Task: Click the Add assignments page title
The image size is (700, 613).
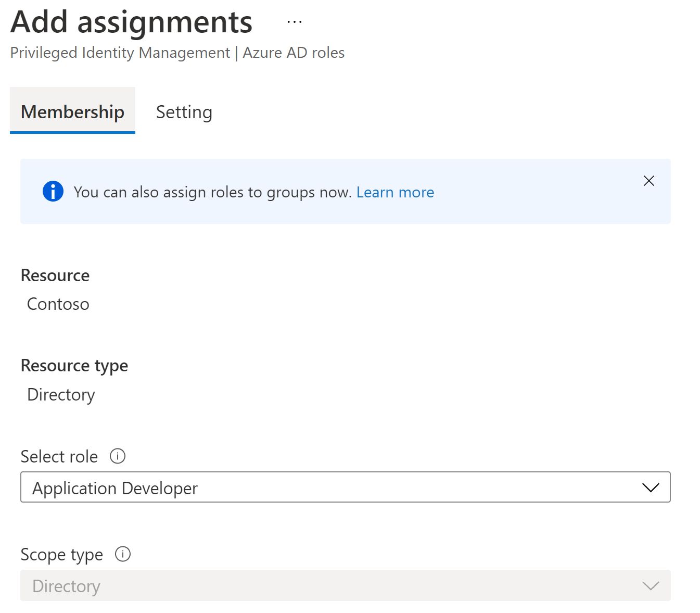Action: pos(131,22)
